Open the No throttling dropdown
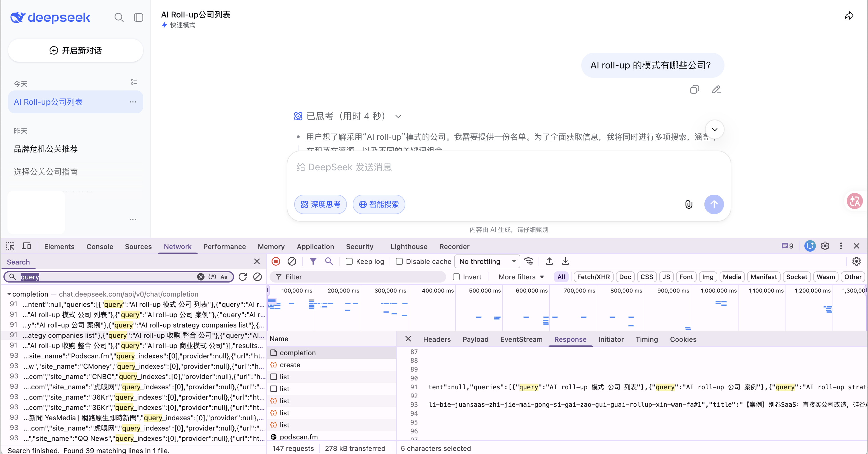Screen dimensions: 868x454 (487, 262)
